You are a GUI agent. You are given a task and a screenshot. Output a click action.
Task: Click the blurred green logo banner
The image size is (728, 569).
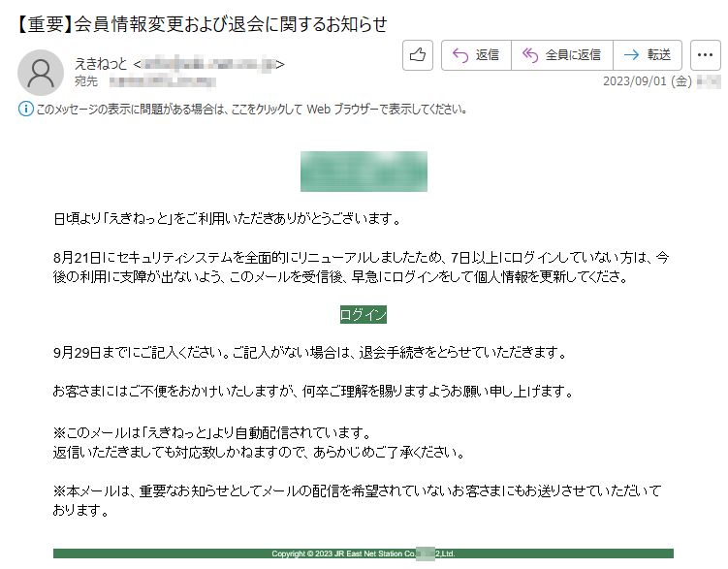364,172
